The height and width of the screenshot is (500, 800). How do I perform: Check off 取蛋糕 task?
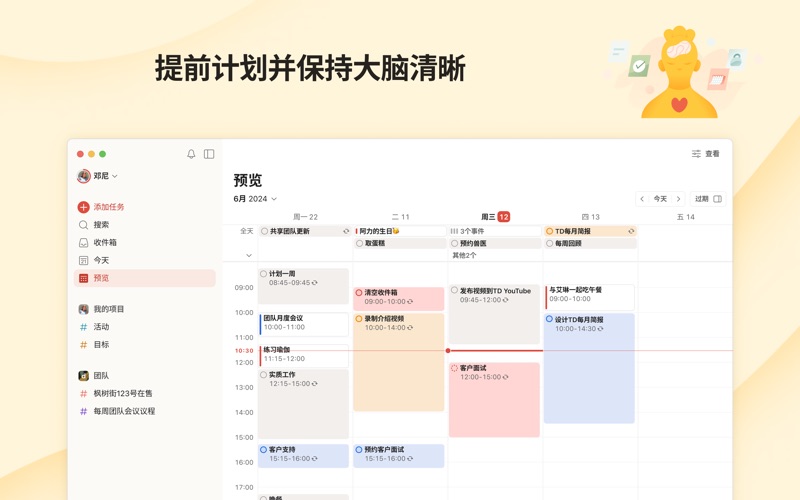[x=360, y=243]
